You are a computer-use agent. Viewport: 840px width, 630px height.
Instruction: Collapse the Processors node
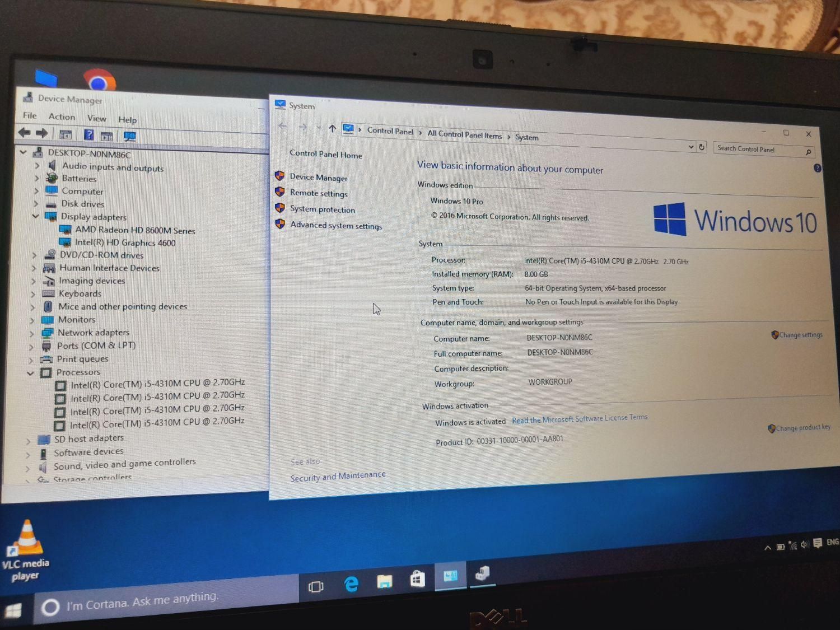(30, 373)
